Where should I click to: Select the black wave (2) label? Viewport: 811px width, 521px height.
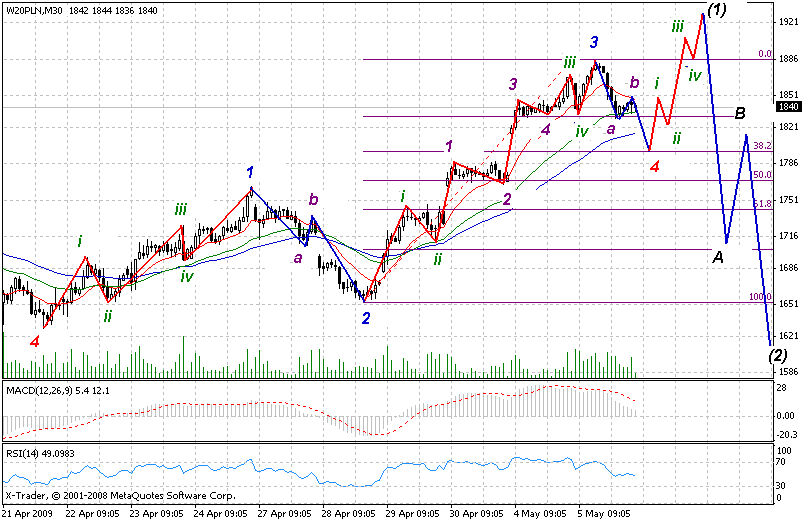click(778, 354)
